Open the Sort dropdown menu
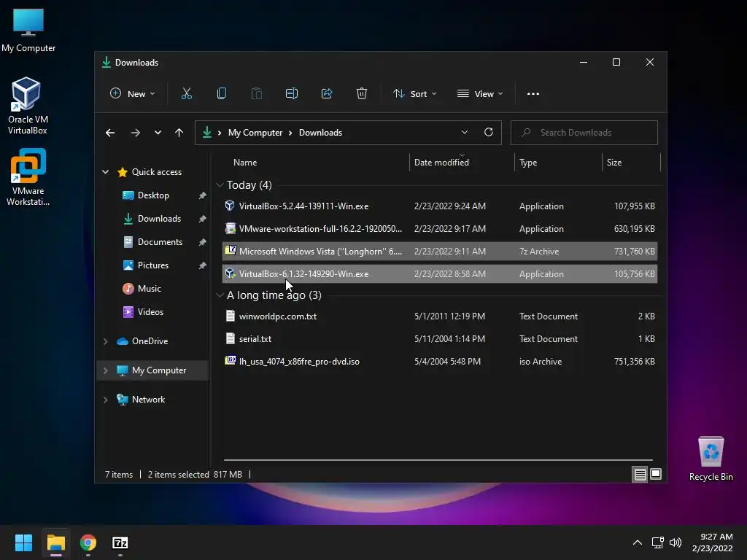The image size is (747, 560). coord(414,94)
